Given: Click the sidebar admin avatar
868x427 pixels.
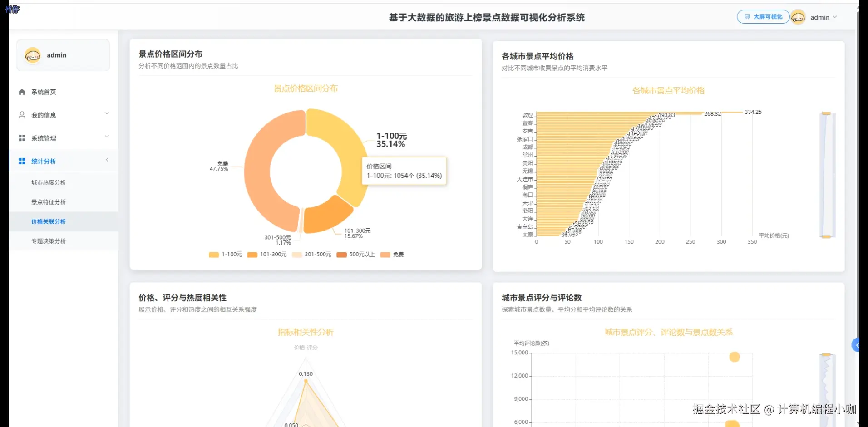Looking at the screenshot, I should coord(33,55).
